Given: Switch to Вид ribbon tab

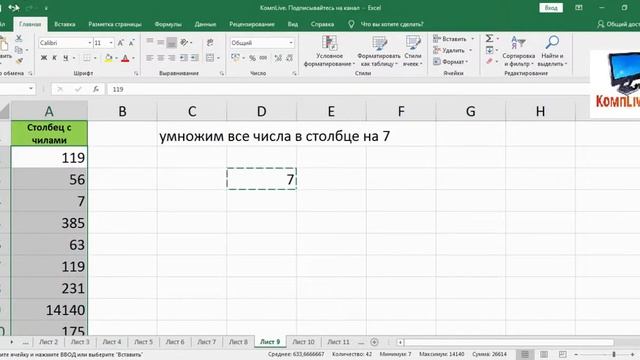Looking at the screenshot, I should [x=293, y=24].
